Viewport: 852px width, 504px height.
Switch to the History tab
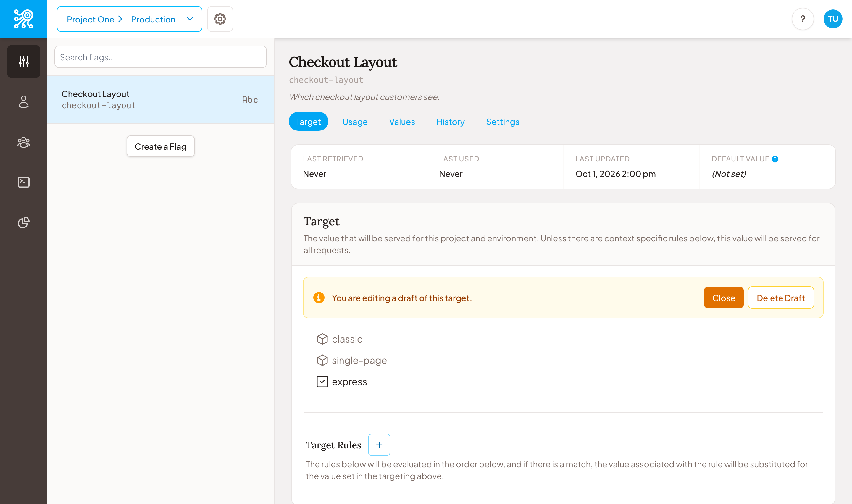coord(450,121)
